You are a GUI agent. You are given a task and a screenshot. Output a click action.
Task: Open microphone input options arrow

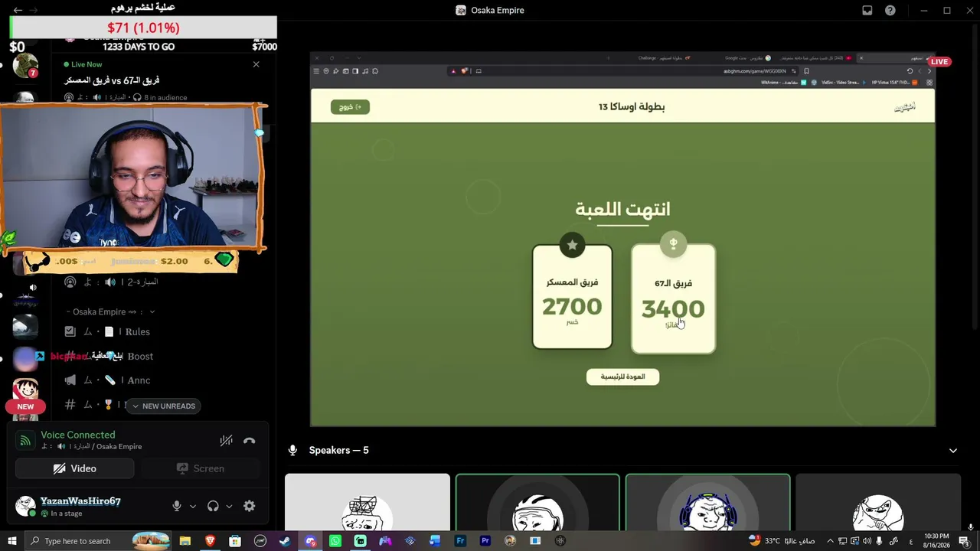coord(192,506)
